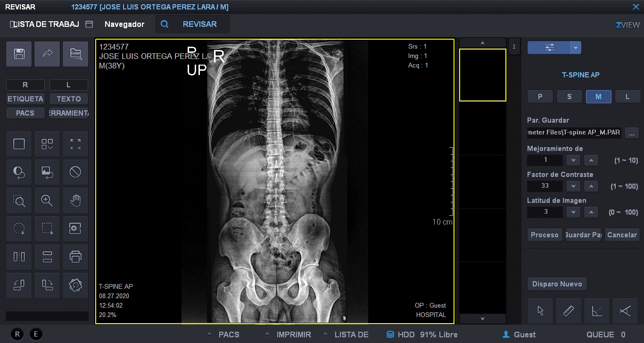
Task: Select the magnifier zoom-in tool
Action: pos(47,201)
